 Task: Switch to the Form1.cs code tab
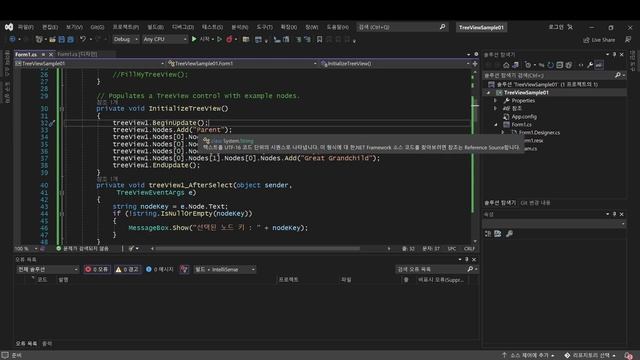26,54
